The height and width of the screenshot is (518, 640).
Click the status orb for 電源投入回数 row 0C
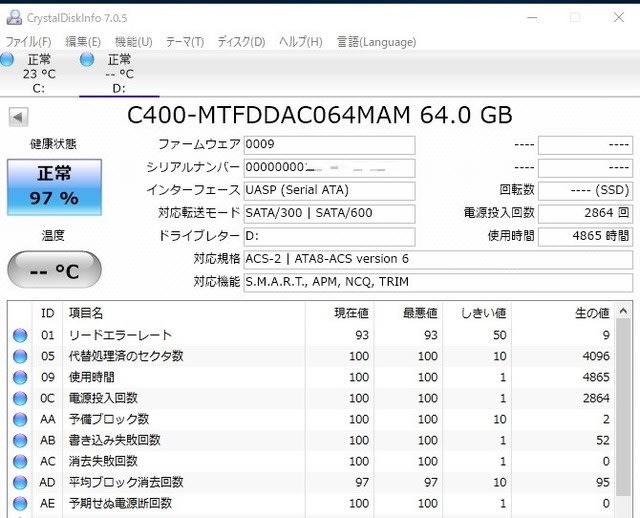click(20, 398)
